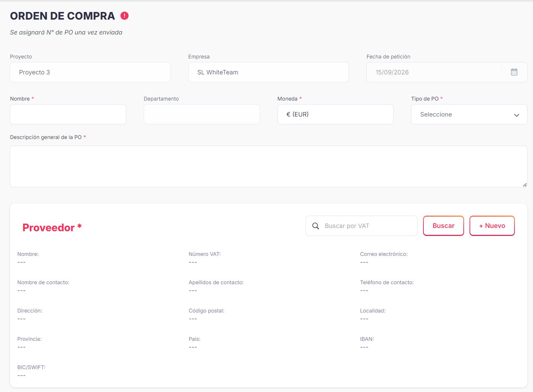
Task: Click the + Nuevo supplier button
Action: coord(492,226)
